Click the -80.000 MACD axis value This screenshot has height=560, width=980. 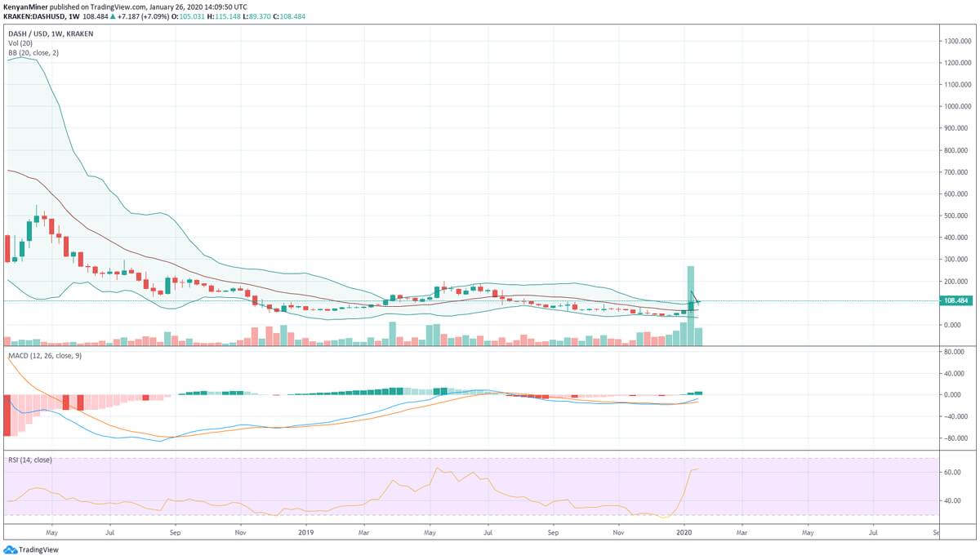956,438
